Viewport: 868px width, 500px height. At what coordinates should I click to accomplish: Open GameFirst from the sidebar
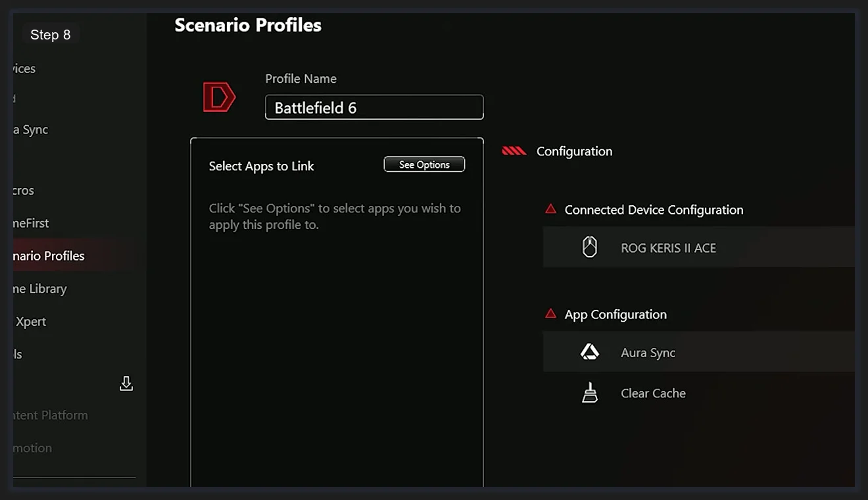pos(30,223)
